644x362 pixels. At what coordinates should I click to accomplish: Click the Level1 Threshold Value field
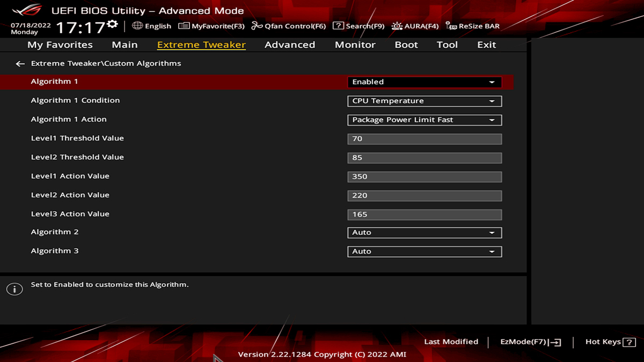click(425, 139)
